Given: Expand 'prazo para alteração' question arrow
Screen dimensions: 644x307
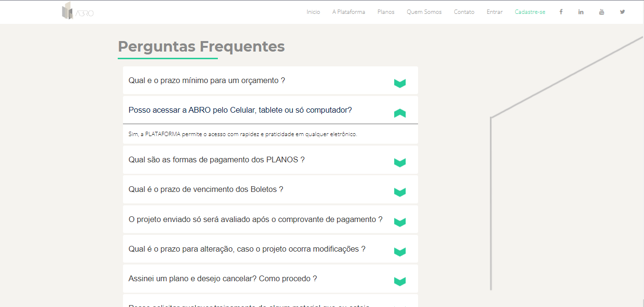Looking at the screenshot, I should tap(399, 252).
